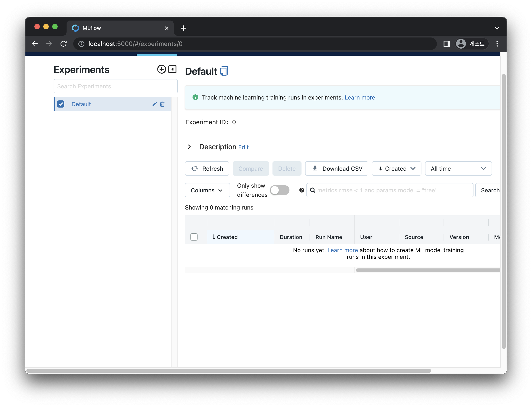Viewport: 532px width, 407px height.
Task: Open the tab search chevron in title bar
Action: pos(497,28)
